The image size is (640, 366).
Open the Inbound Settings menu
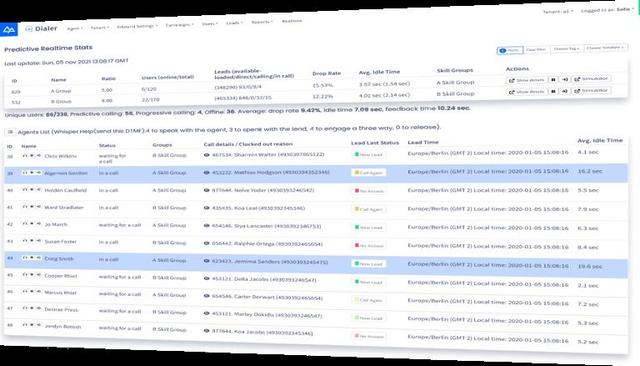point(137,27)
